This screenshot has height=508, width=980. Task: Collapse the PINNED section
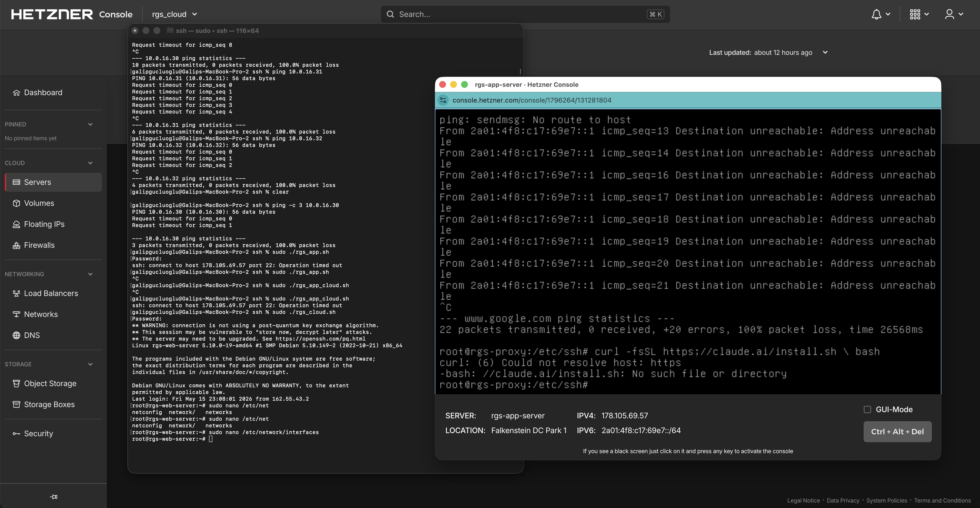pos(90,124)
